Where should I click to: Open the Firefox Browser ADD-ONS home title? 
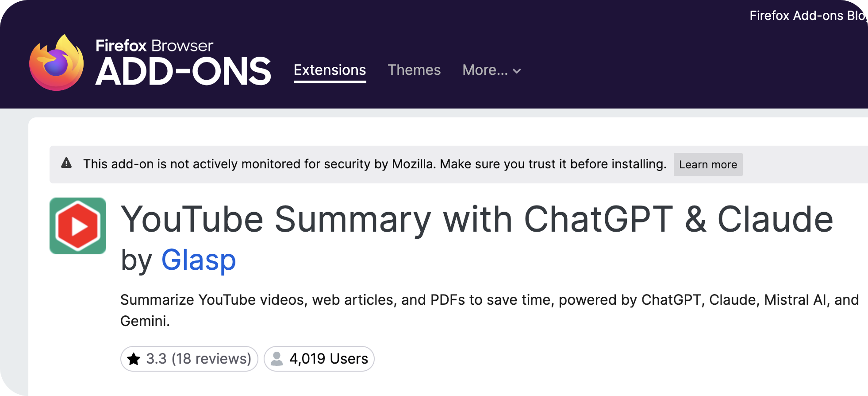point(183,62)
